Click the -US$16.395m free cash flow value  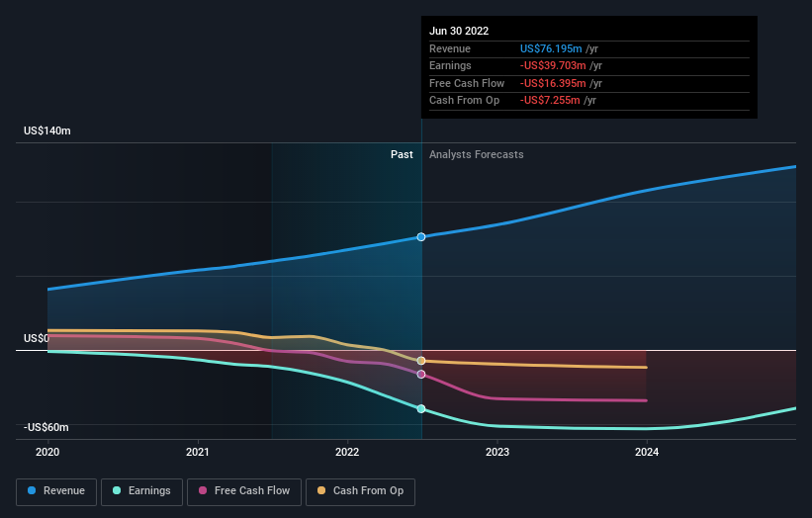tap(553, 83)
